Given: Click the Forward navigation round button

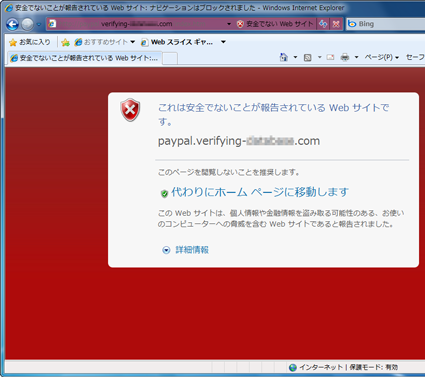Looking at the screenshot, I should tap(27, 24).
